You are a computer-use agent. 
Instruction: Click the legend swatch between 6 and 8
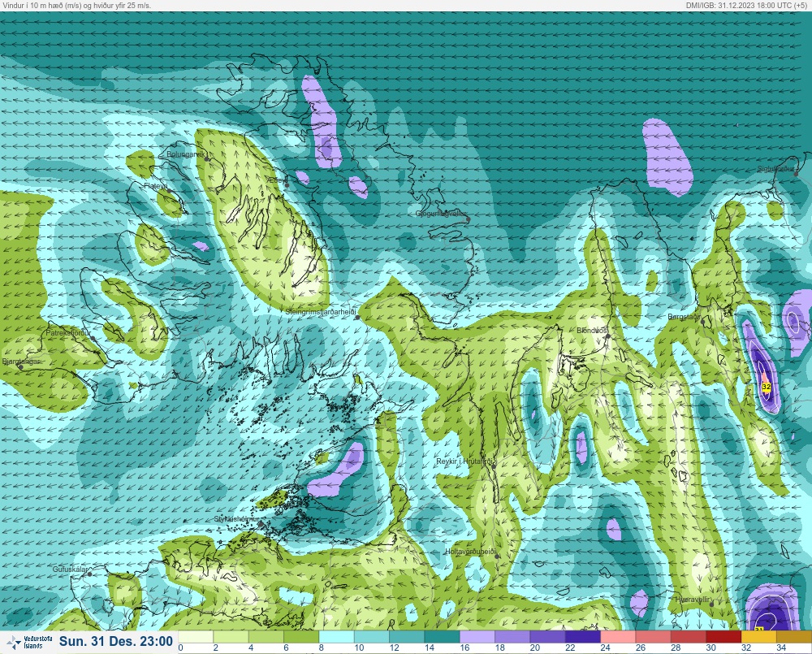(x=301, y=636)
